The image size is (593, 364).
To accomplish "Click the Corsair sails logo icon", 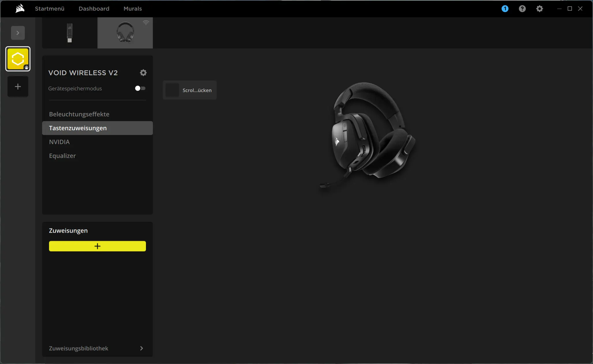I will 20,9.
